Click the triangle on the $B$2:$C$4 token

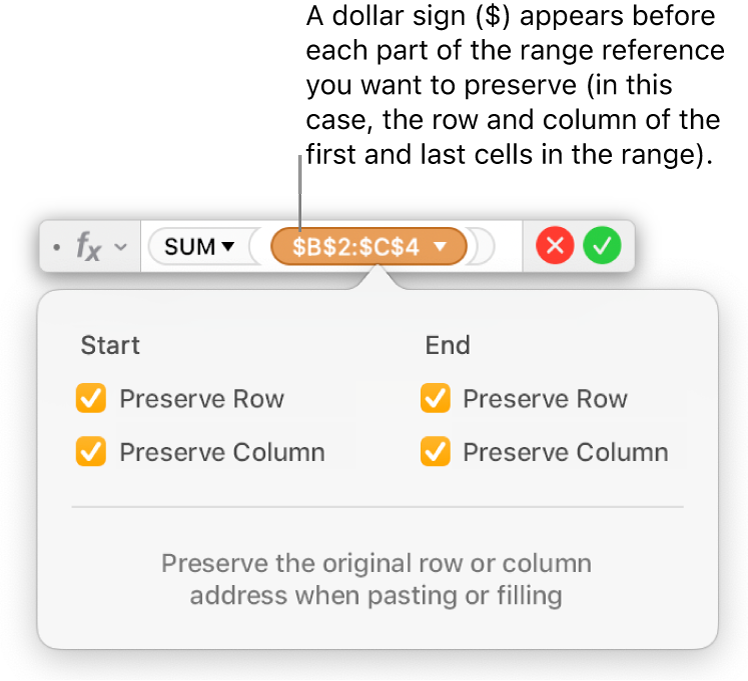point(440,246)
